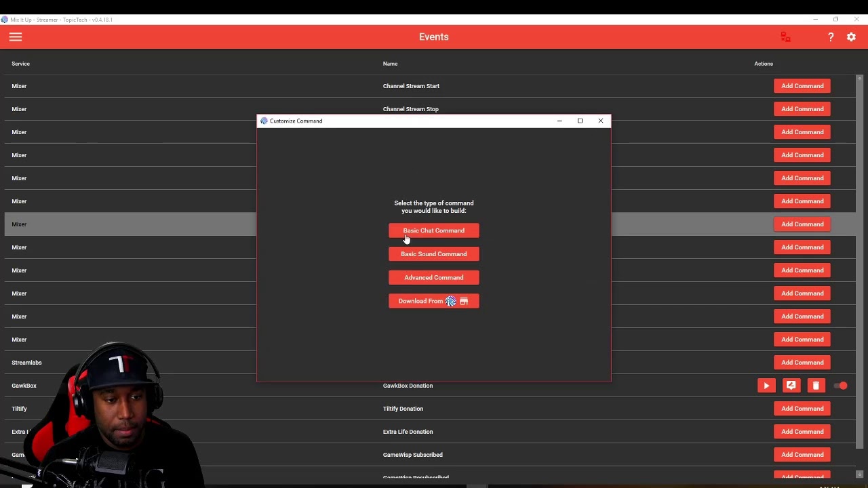Viewport: 868px width, 488px height.
Task: Open the help question mark icon
Action: pyautogui.click(x=831, y=37)
